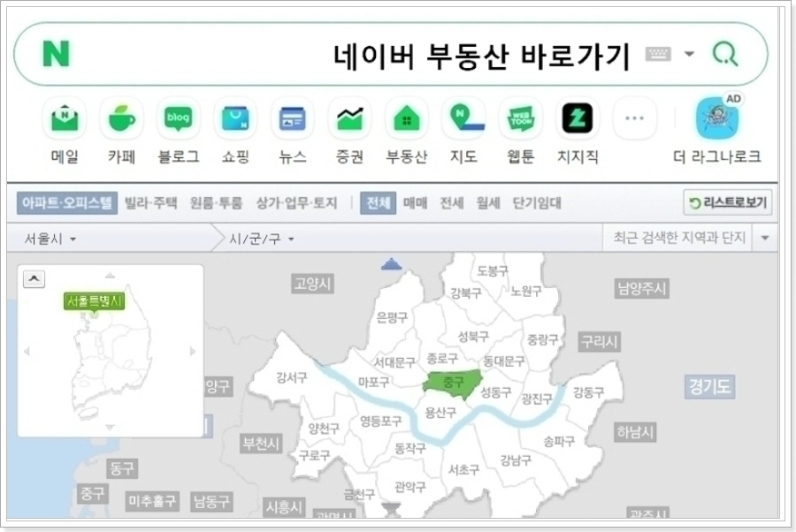Open the 메일 mail icon
This screenshot has height=532, width=796.
tap(65, 118)
